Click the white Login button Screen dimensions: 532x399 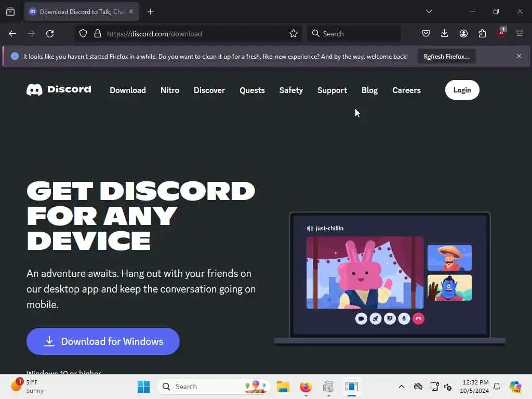tap(462, 90)
